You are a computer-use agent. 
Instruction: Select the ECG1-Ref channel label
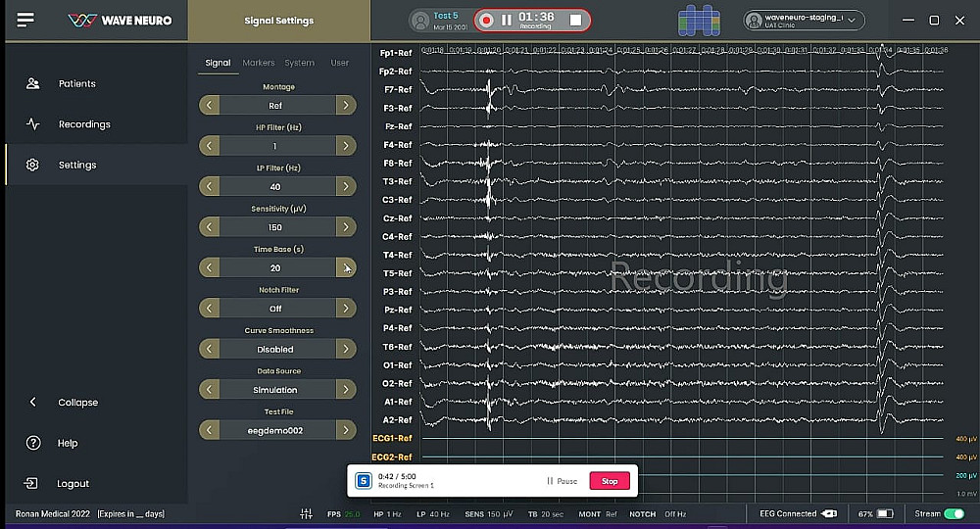click(x=393, y=439)
